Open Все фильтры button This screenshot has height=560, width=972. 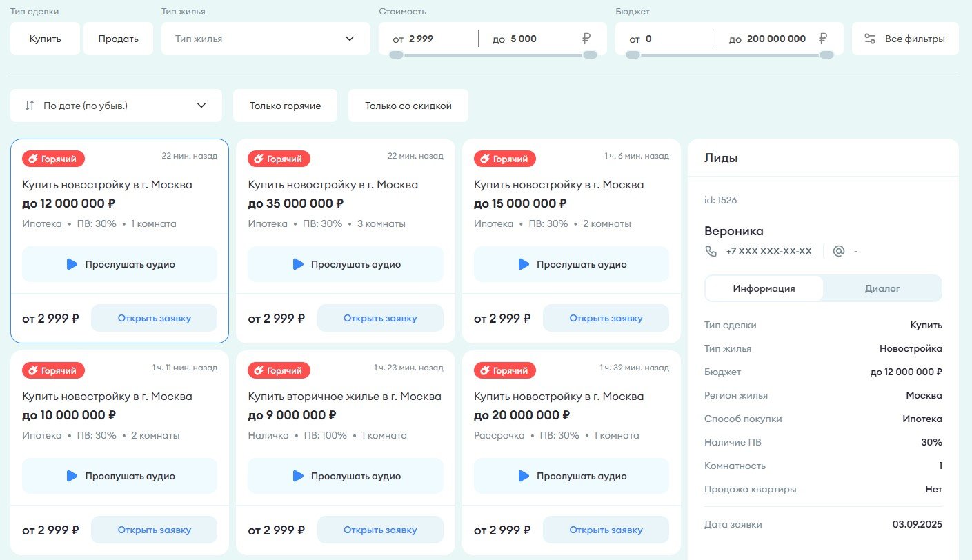point(905,39)
